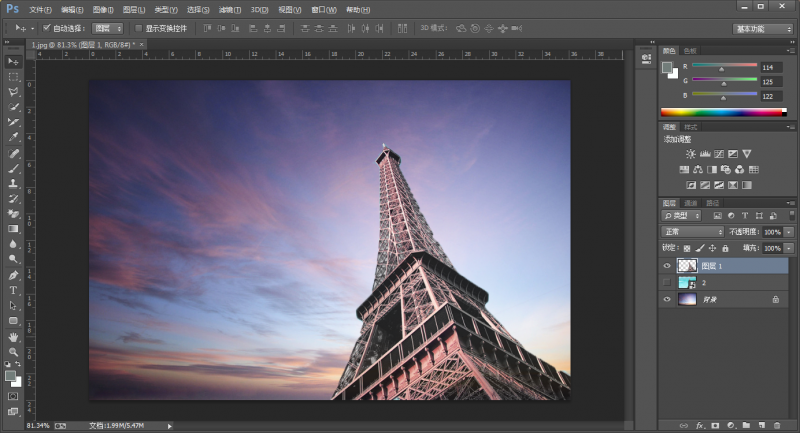Select the Pen tool

[14, 275]
